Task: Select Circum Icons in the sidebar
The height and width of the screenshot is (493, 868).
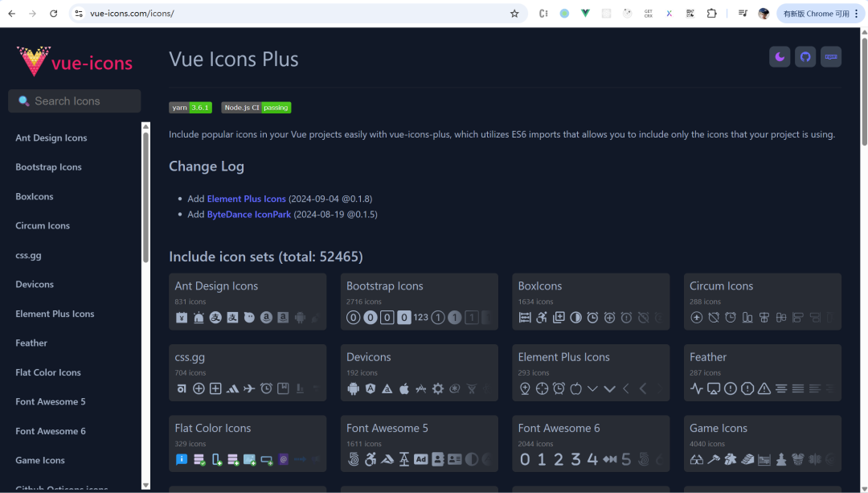Action: 43,225
